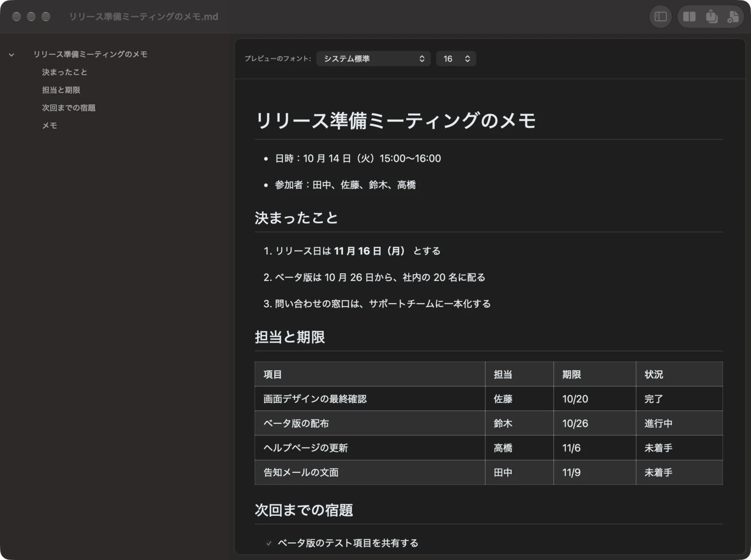The height and width of the screenshot is (560, 751).
Task: Click the 担当と期限 heading in the preview
Action: coord(290,337)
